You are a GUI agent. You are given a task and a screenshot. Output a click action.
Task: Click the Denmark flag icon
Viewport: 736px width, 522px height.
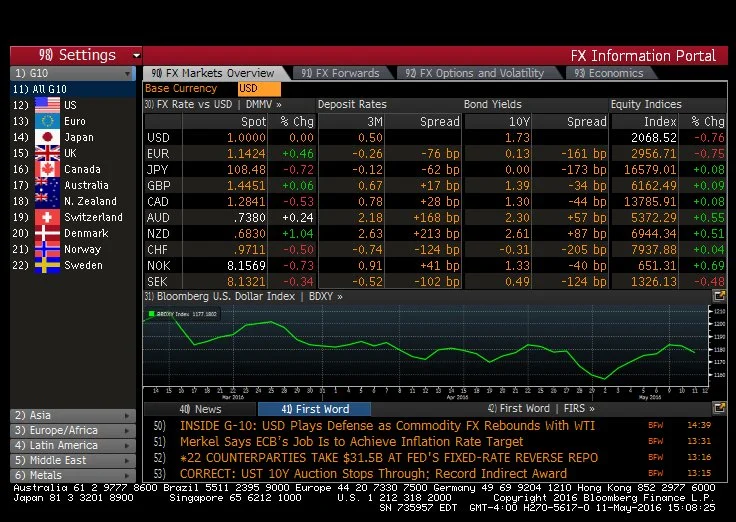tap(47, 232)
